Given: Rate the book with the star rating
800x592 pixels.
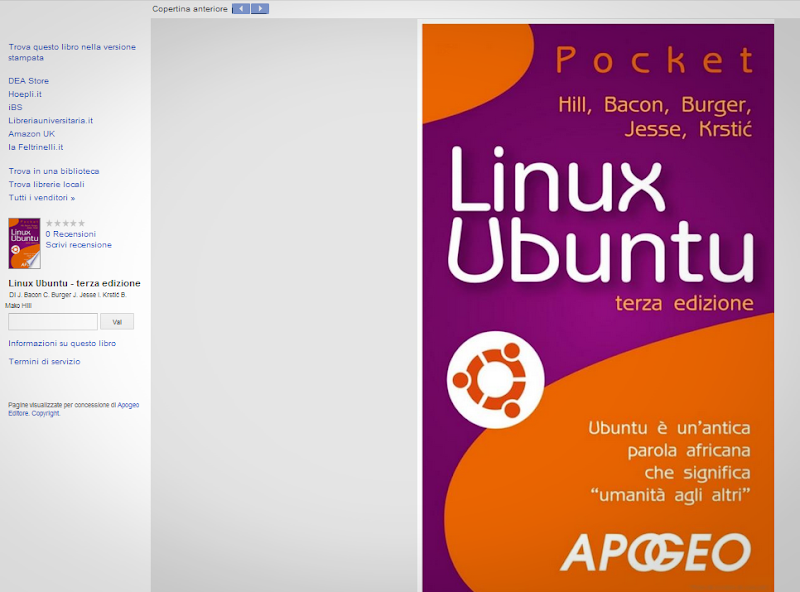Looking at the screenshot, I should pos(65,223).
